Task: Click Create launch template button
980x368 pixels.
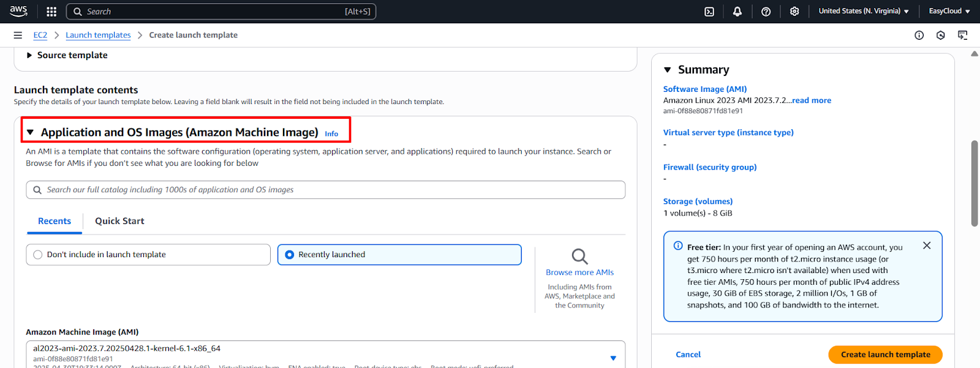Action: click(885, 355)
